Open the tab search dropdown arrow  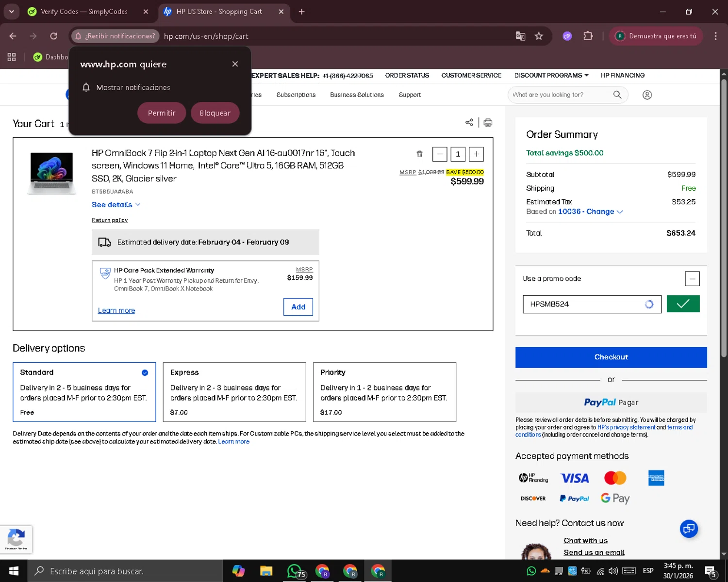pos(12,12)
